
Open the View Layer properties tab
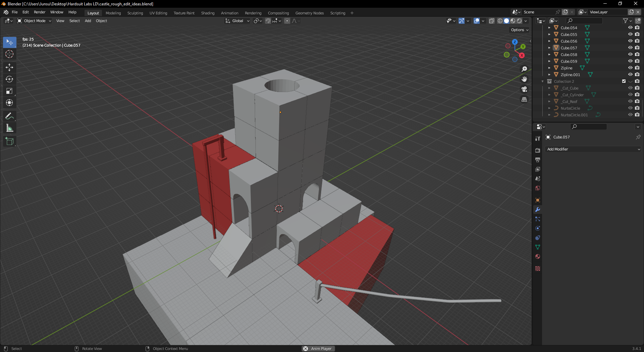pos(538,169)
